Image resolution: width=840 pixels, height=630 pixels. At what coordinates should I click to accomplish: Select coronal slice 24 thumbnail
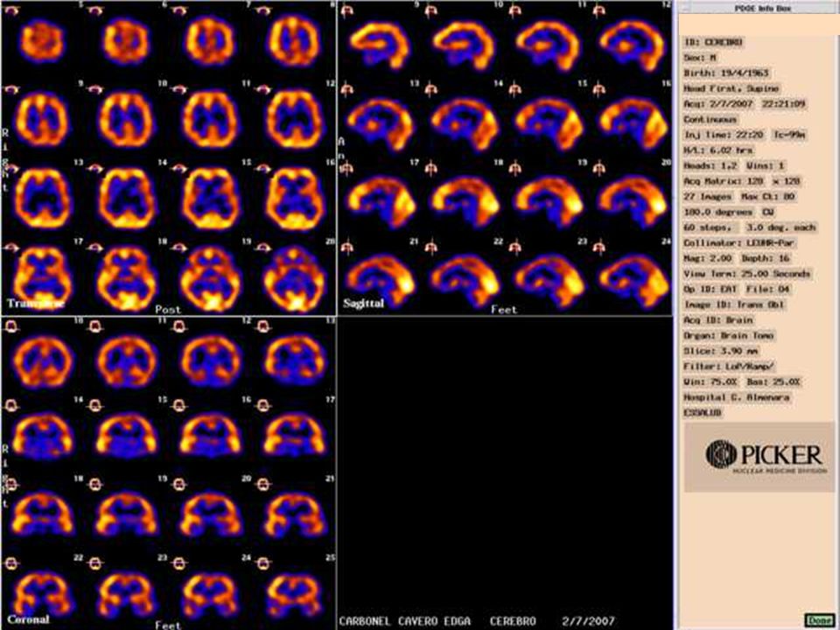[210, 593]
